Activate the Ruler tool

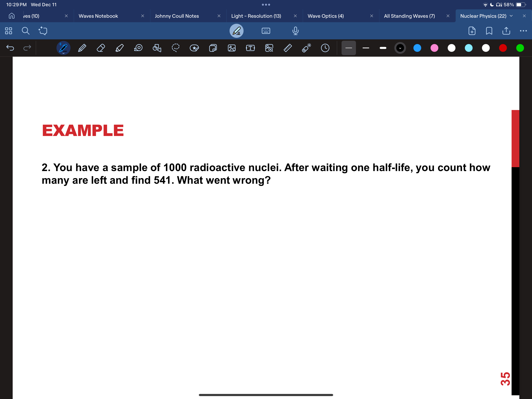[x=288, y=48]
